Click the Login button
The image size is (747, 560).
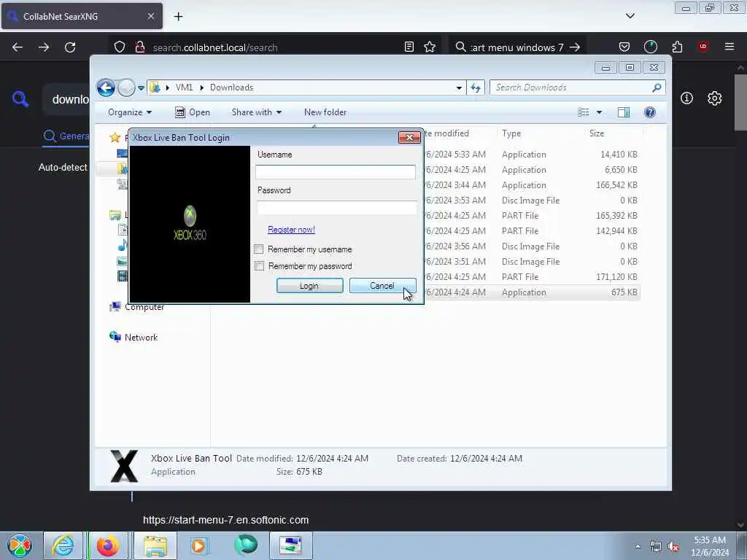(309, 286)
